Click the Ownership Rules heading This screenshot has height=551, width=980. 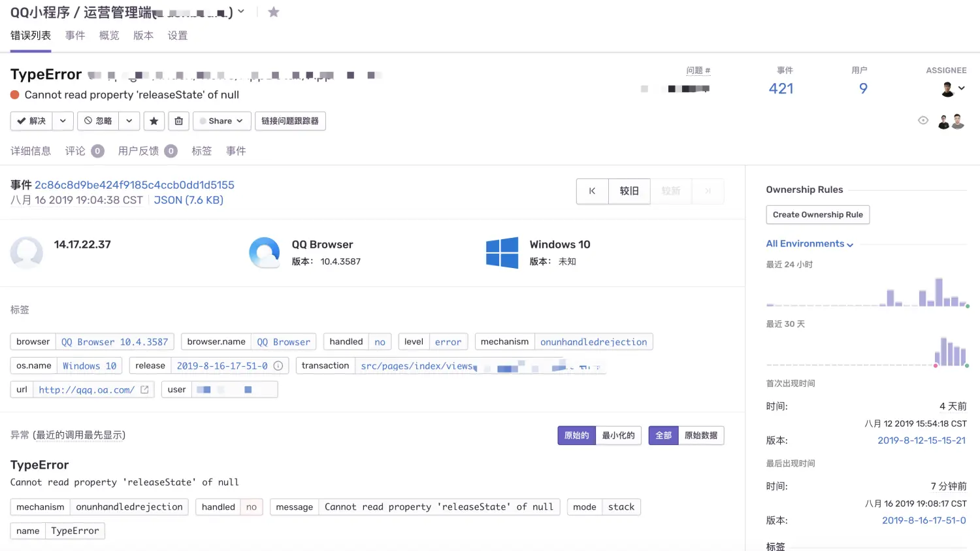pyautogui.click(x=804, y=190)
